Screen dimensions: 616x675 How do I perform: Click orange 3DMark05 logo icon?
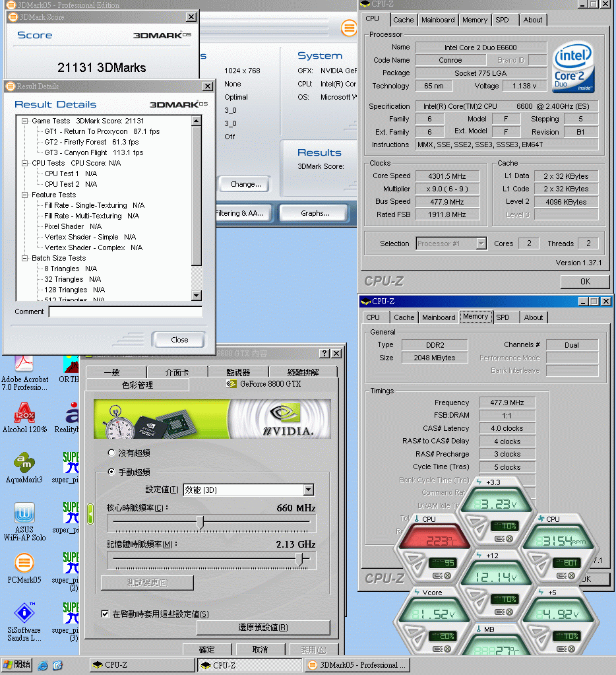[349, 28]
